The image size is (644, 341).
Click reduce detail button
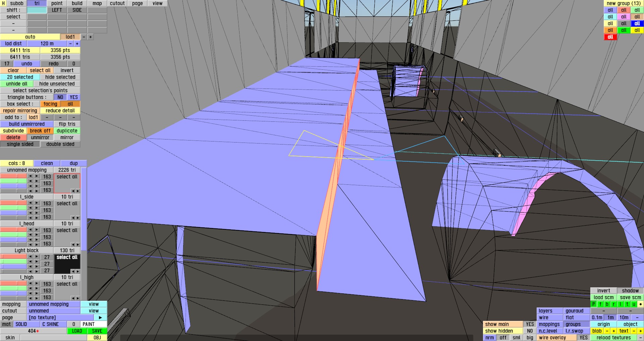click(x=60, y=111)
